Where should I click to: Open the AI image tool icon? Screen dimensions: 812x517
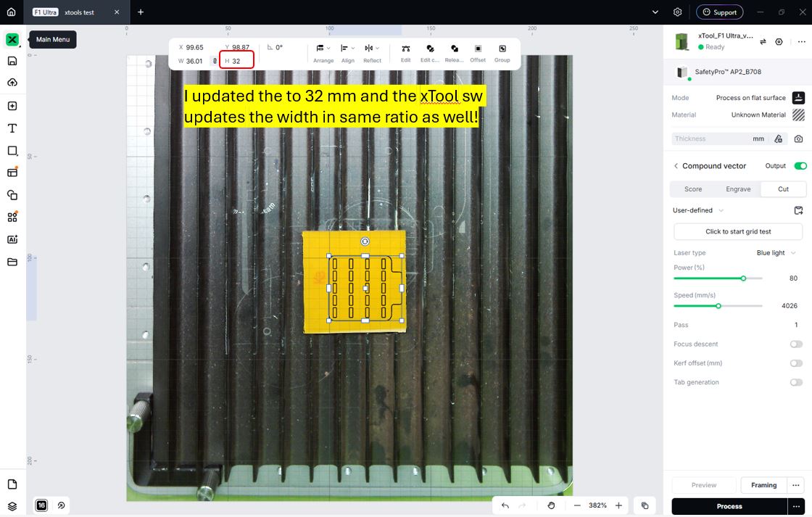point(12,239)
